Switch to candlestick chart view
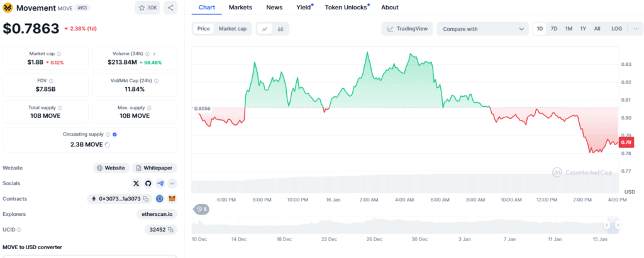This screenshot has height=258, width=644. point(280,29)
